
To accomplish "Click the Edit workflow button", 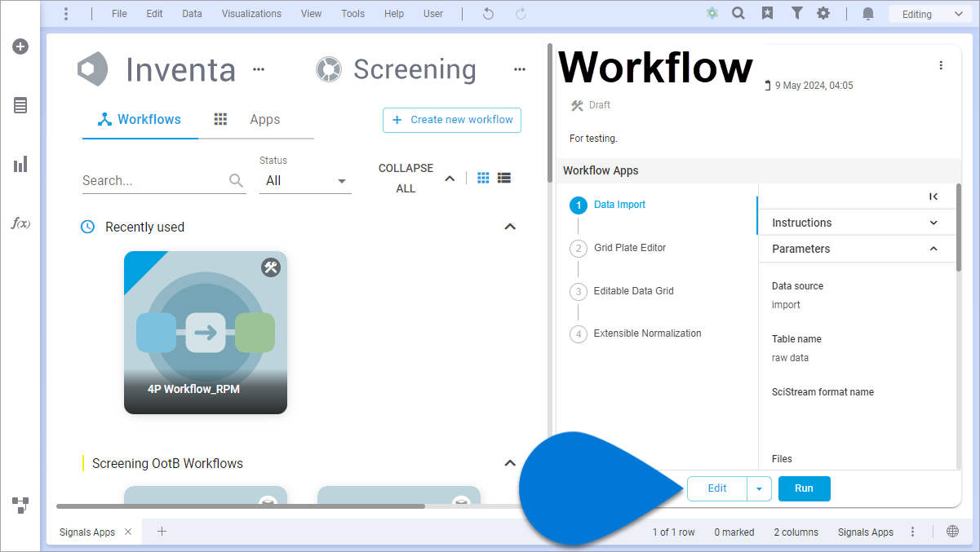I will tap(717, 488).
